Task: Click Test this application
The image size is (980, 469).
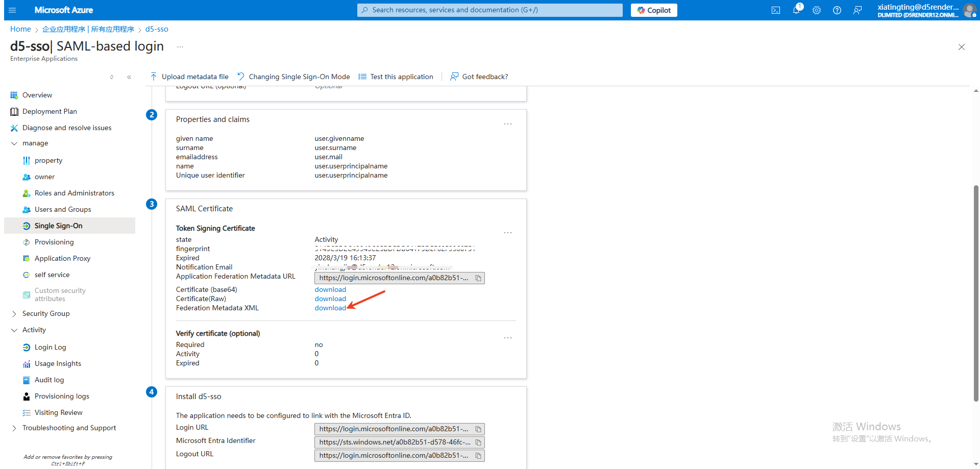Action: click(396, 77)
